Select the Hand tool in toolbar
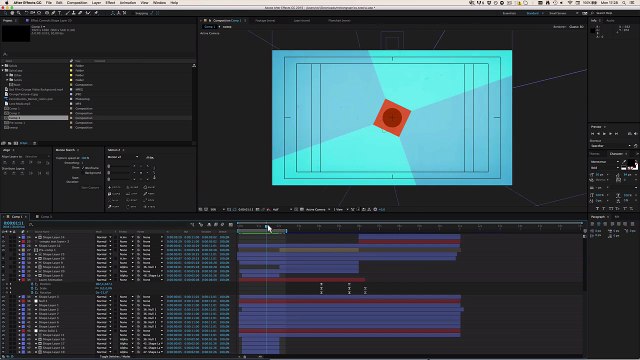 click(x=12, y=13)
